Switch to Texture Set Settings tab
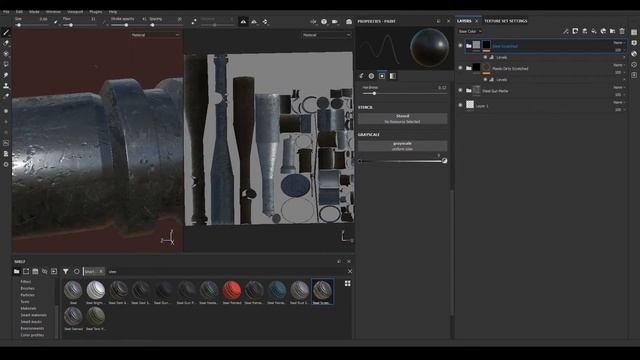The width and height of the screenshot is (640, 360). point(506,21)
